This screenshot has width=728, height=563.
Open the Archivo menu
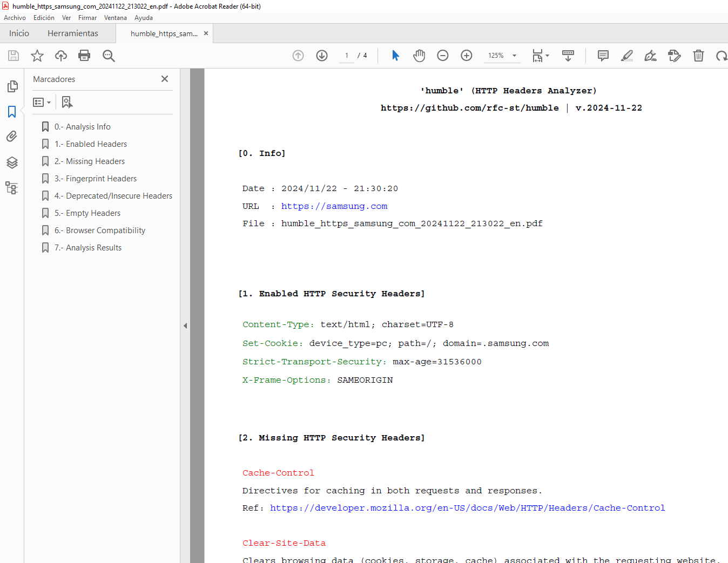pyautogui.click(x=15, y=18)
